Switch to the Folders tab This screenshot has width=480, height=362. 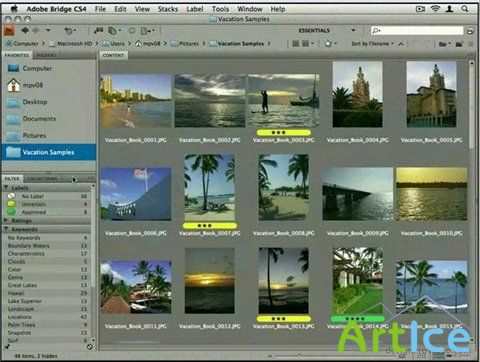pyautogui.click(x=46, y=55)
